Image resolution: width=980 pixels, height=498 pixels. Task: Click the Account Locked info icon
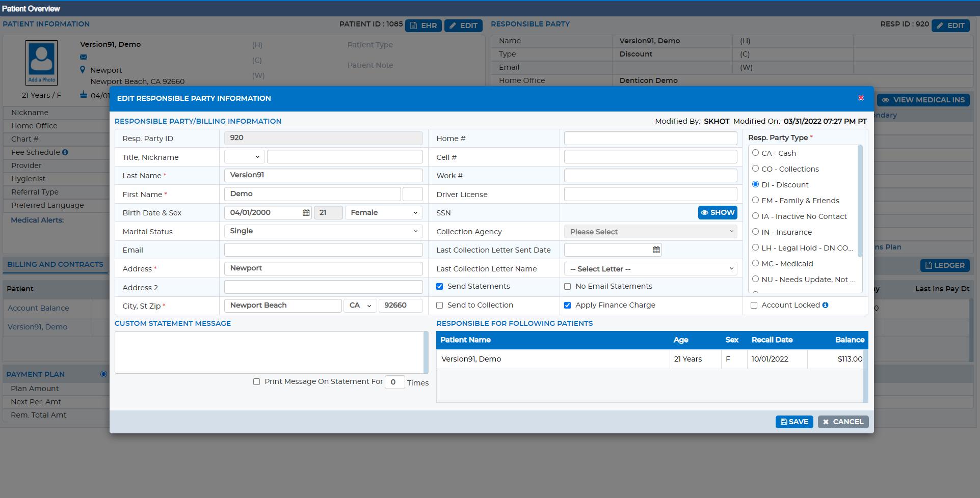pyautogui.click(x=825, y=305)
